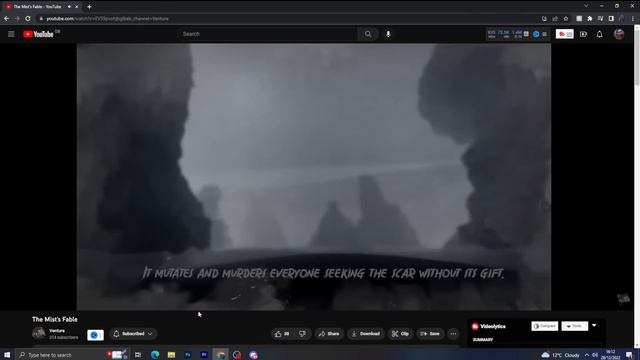Dislike the video with thumbs down

(302, 334)
